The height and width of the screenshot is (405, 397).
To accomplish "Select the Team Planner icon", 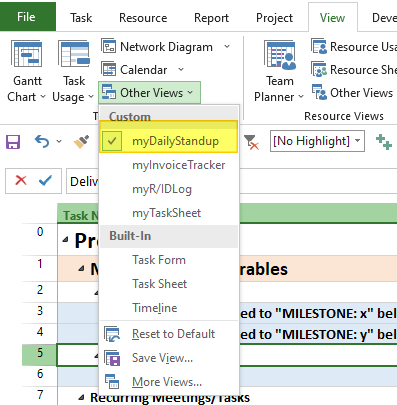I will point(280,55).
